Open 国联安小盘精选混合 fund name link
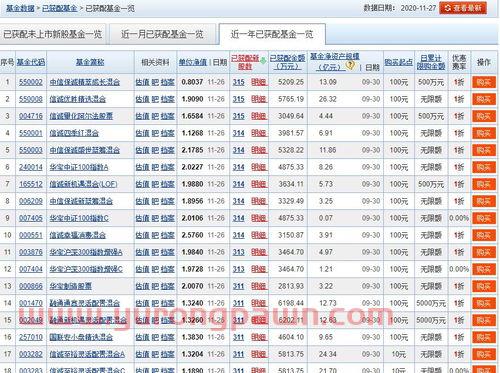This screenshot has width=500, height=373. coord(81,337)
